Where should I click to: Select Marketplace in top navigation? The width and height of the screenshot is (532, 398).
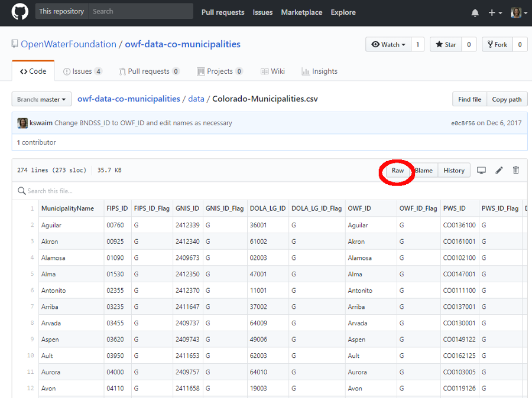click(301, 12)
